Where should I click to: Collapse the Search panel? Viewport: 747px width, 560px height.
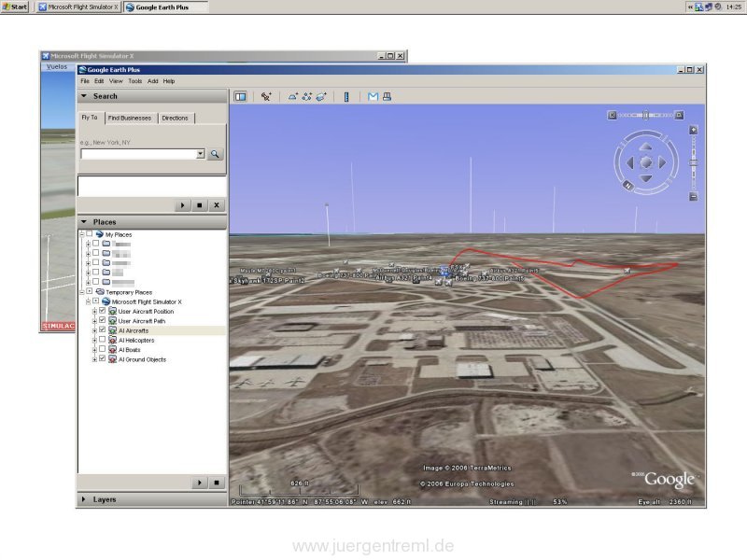84,96
